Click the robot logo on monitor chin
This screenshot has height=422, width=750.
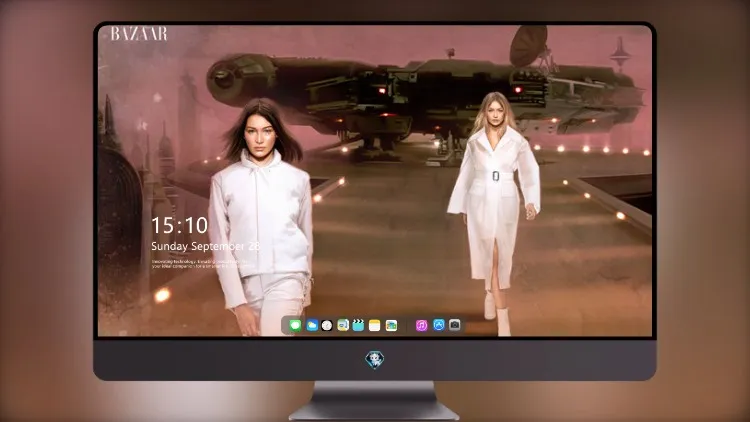pos(375,360)
